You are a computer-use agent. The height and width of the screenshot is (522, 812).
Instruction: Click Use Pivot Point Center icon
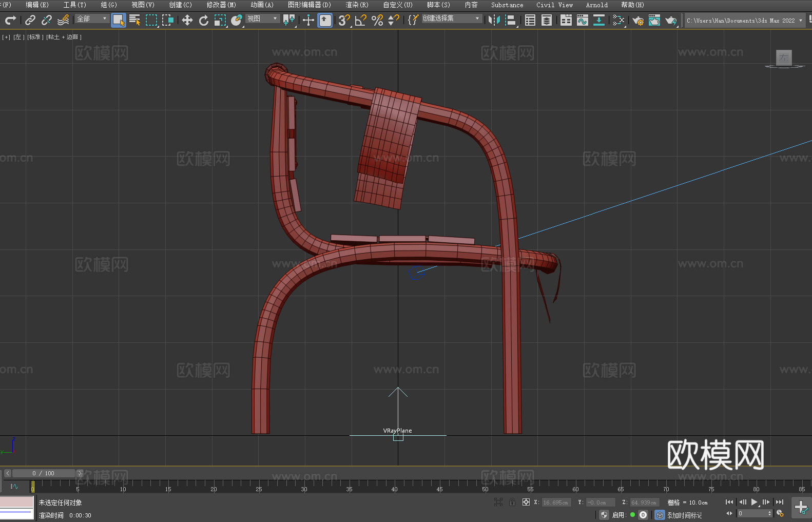pos(289,20)
